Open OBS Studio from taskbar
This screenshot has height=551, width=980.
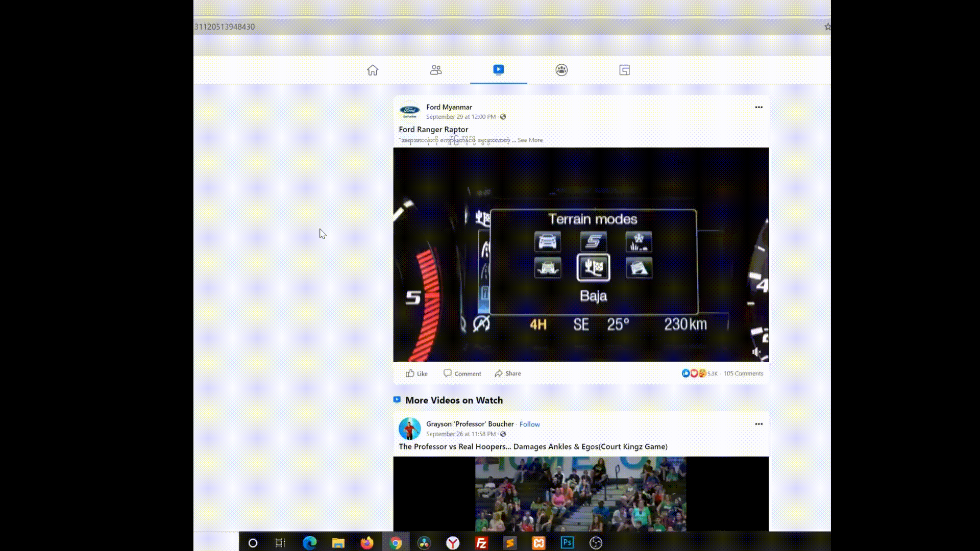click(x=596, y=543)
